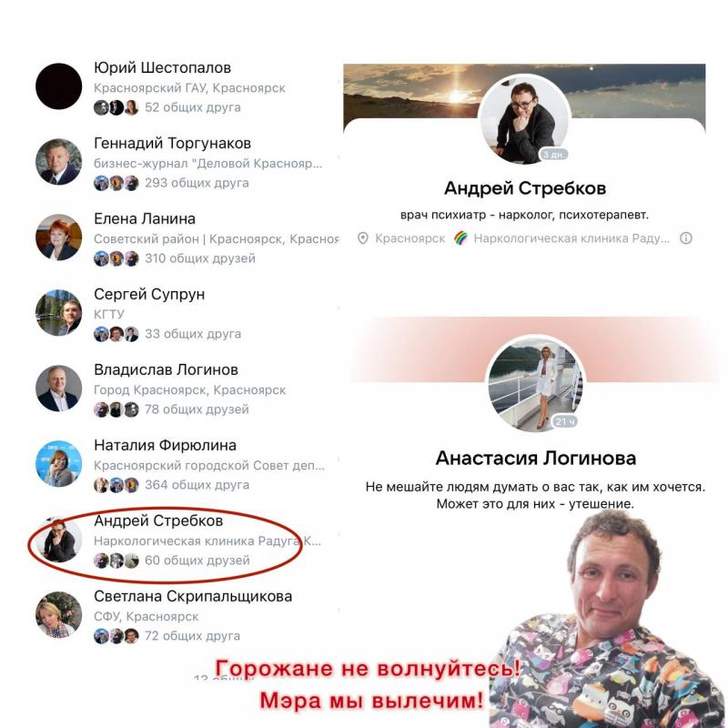
Task: Click Светлана Скрипальщикова's avatar
Action: [59, 614]
